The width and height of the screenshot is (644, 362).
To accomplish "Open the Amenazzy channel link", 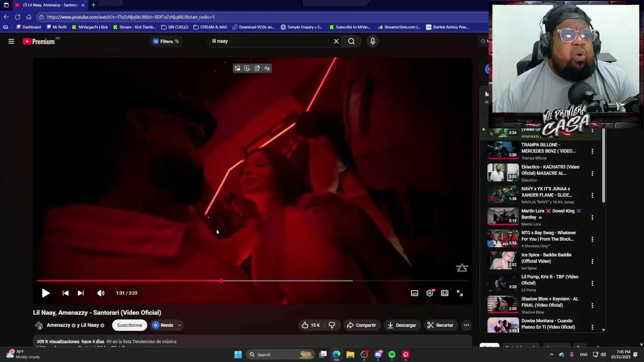I will click(x=58, y=325).
